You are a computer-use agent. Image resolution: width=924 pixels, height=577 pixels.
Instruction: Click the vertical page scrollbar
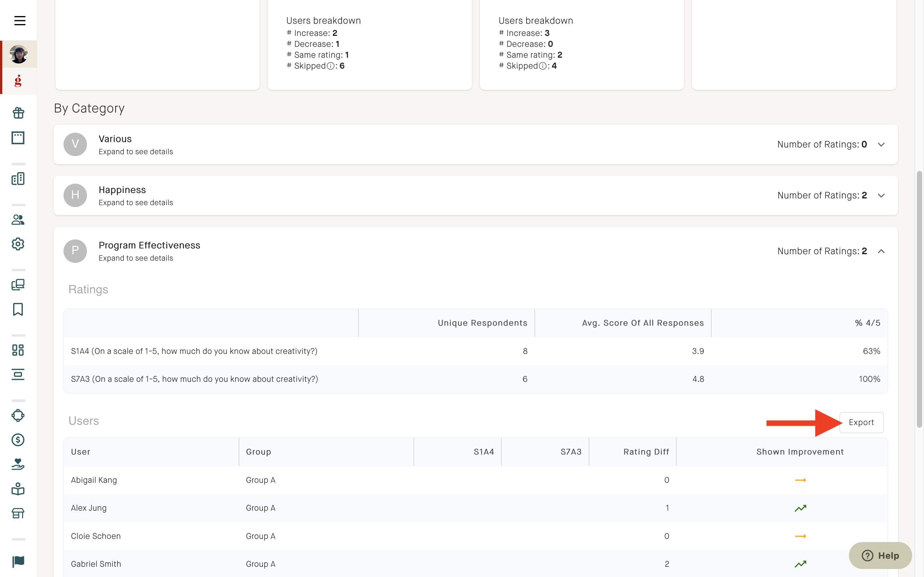click(920, 300)
